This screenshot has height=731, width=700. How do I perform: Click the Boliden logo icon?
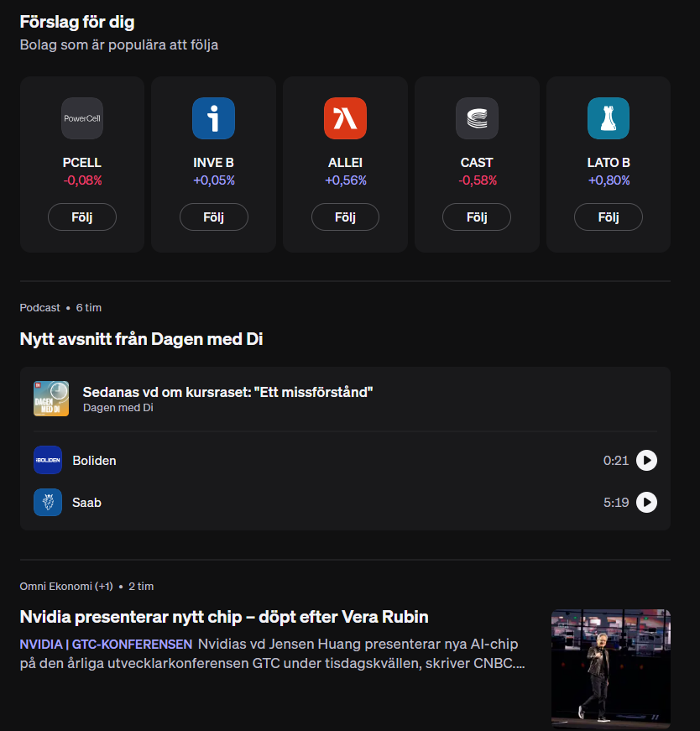click(x=48, y=460)
